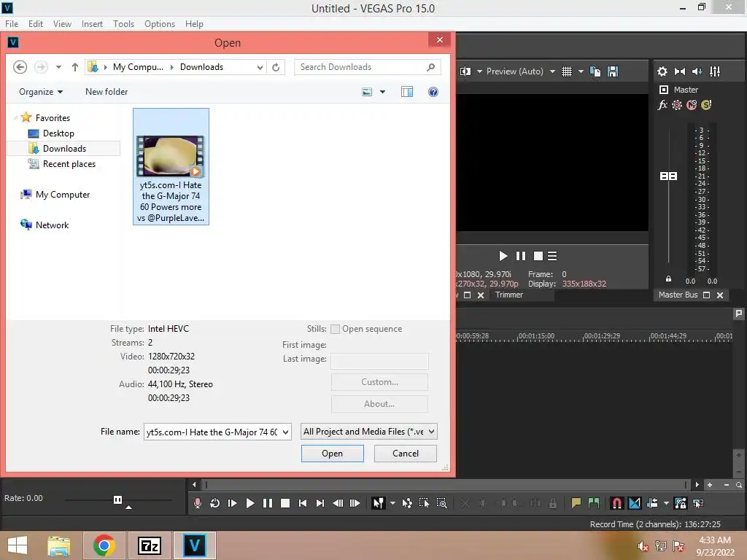Open Mixing Console icon in Master Bus

click(x=715, y=71)
